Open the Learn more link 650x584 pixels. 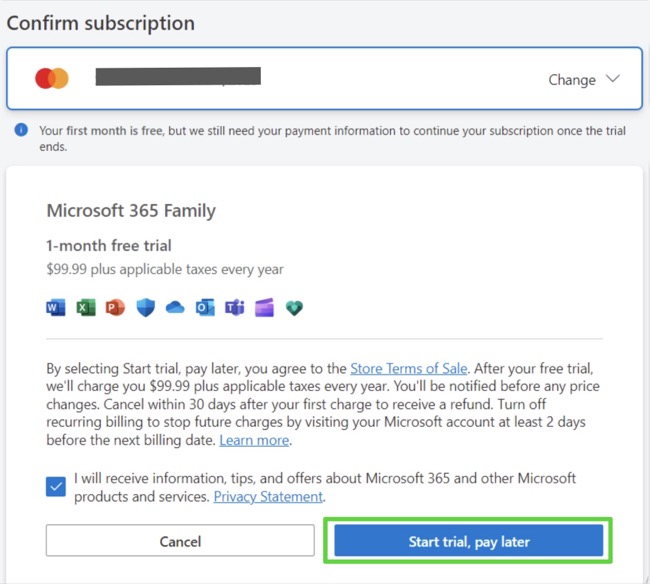pyautogui.click(x=254, y=440)
